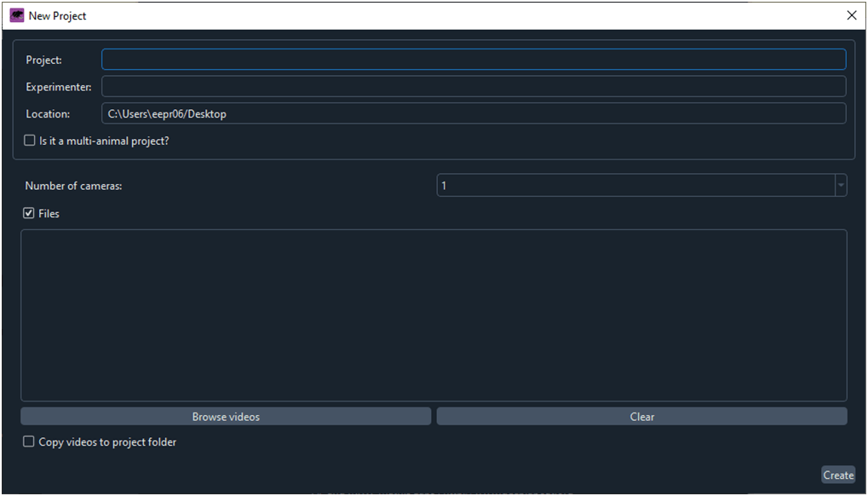Click the "Number of cameras:" label

[x=73, y=186]
